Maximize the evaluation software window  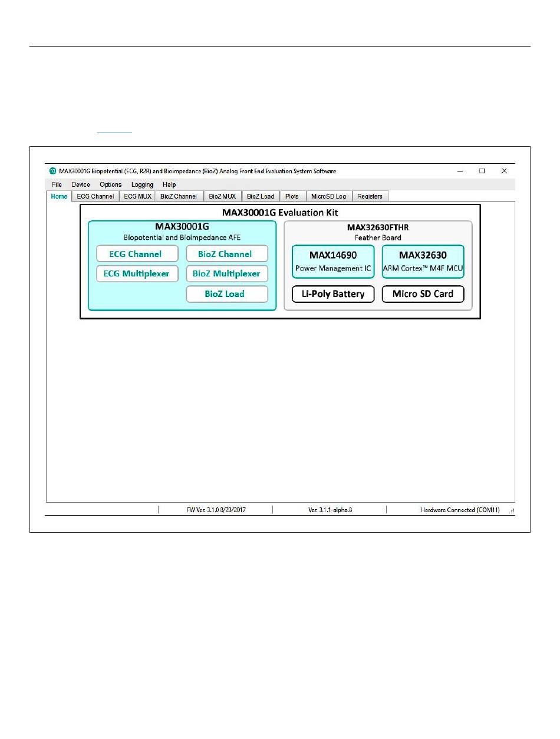[482, 171]
